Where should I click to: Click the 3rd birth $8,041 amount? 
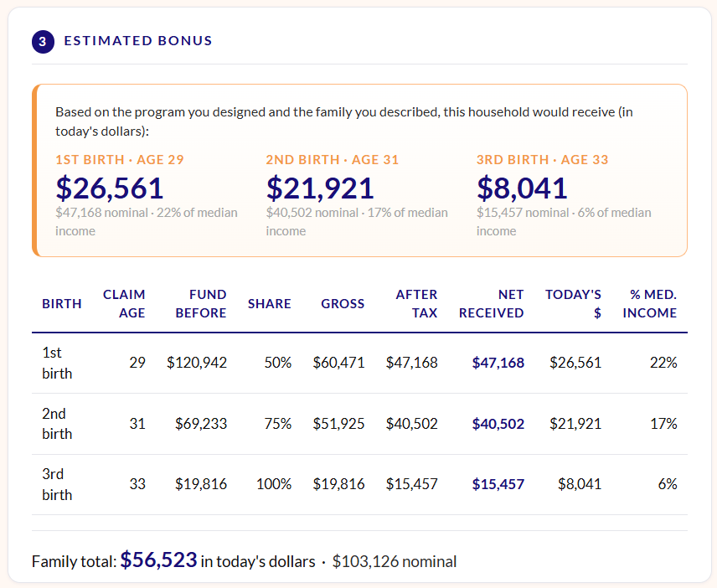[522, 188]
